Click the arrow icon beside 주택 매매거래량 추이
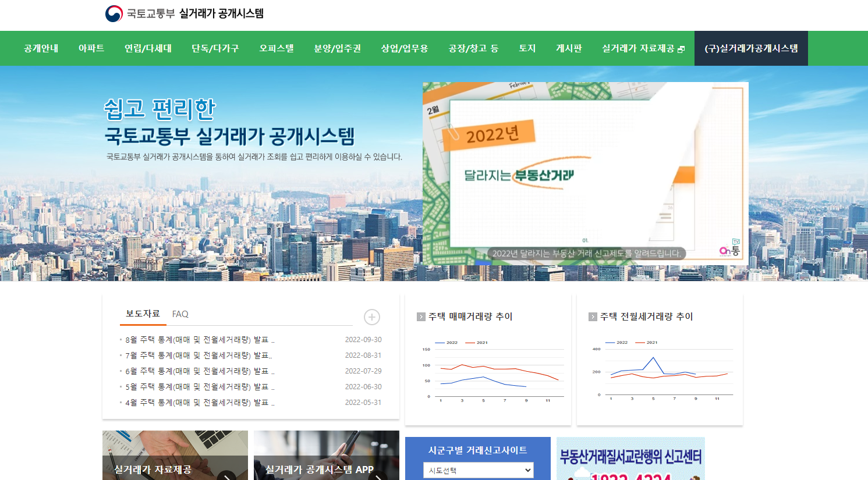Image resolution: width=868 pixels, height=480 pixels. (420, 316)
